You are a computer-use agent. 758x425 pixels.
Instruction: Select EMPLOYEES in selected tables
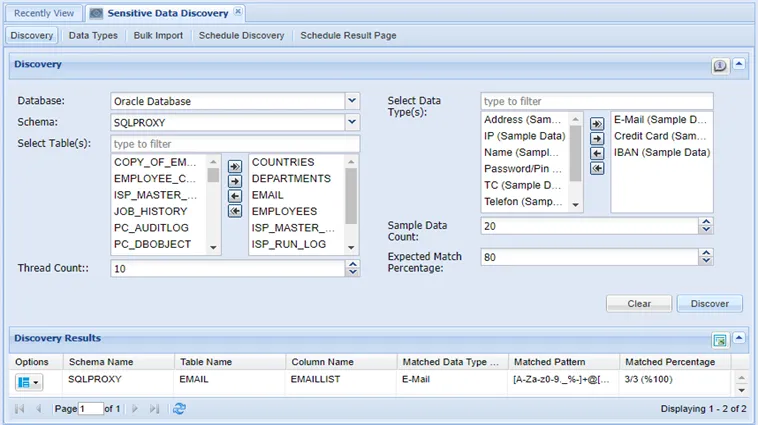297,211
